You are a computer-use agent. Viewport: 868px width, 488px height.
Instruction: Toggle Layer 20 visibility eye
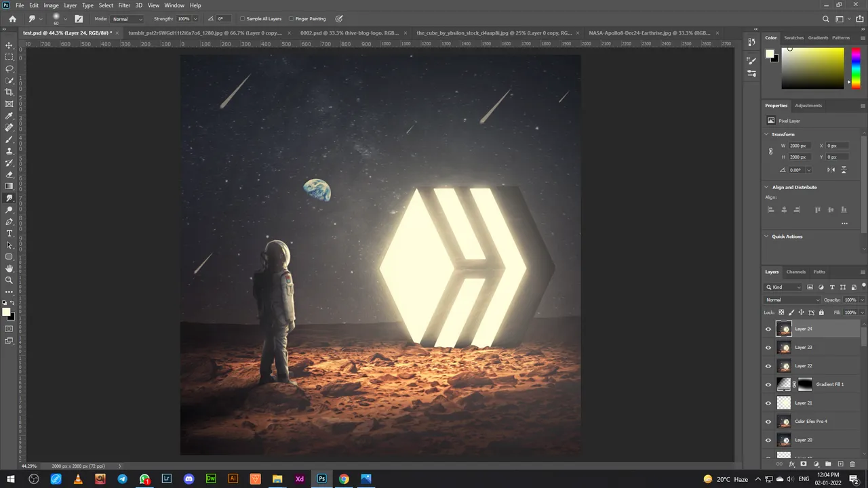(768, 440)
